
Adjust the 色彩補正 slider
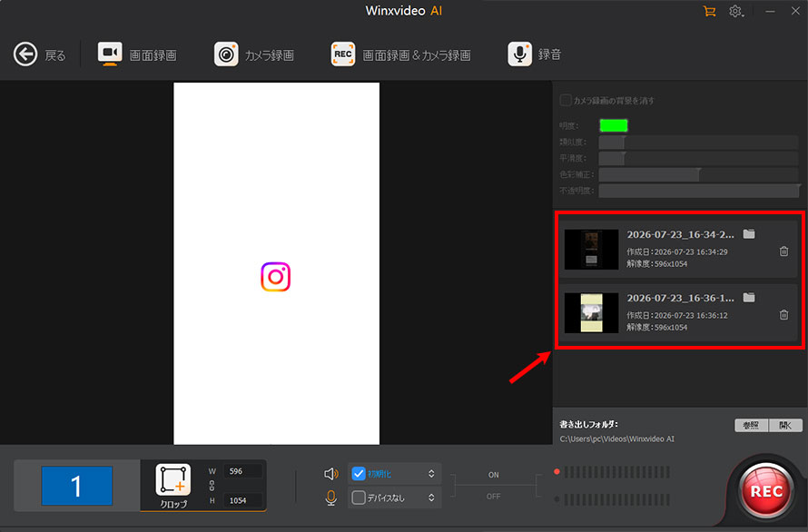pos(698,174)
